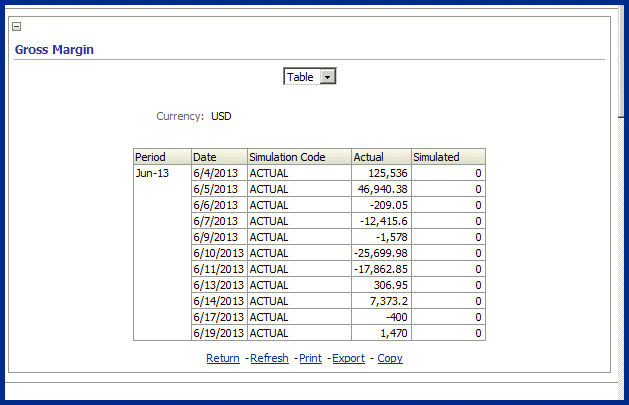Click the -25,699.98 actual value
The width and height of the screenshot is (629, 405).
point(381,253)
